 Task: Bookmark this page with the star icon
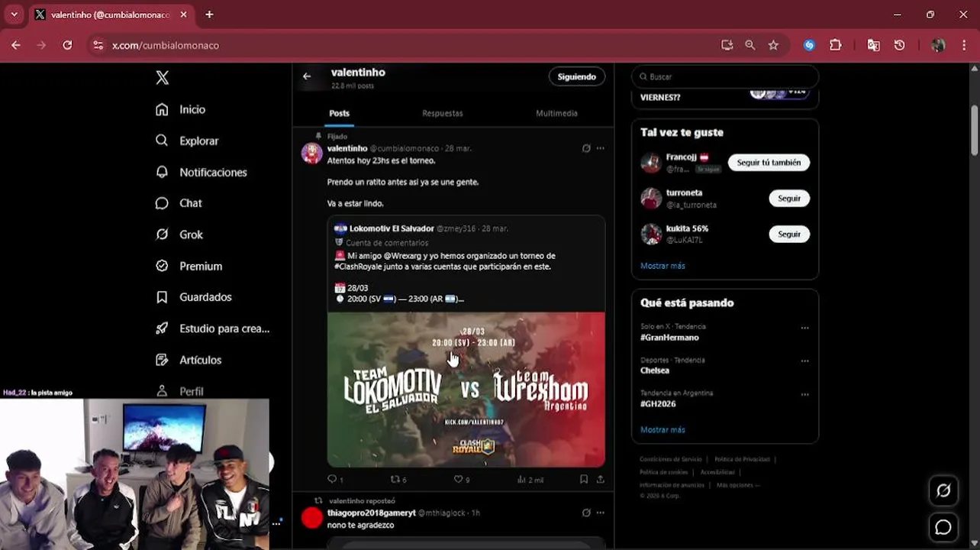pyautogui.click(x=773, y=45)
